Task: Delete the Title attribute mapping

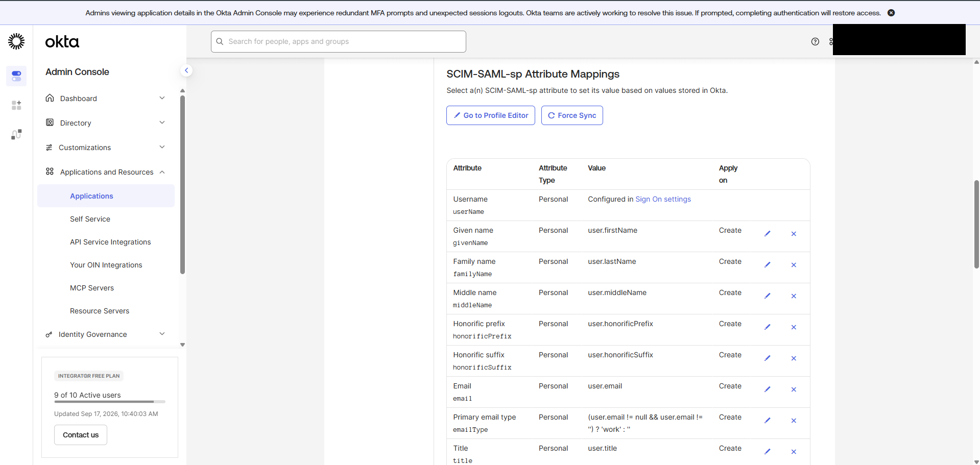Action: (x=794, y=452)
